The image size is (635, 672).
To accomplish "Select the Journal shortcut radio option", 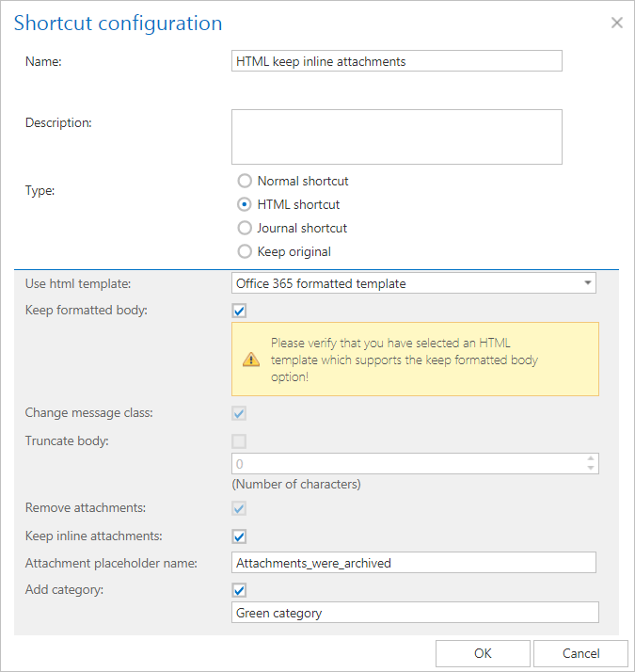I will pos(246,228).
